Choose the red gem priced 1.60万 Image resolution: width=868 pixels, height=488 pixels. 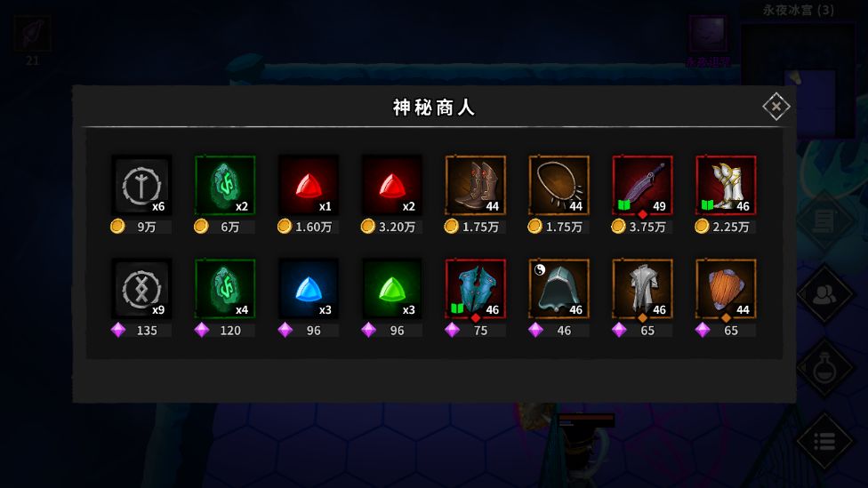pyautogui.click(x=309, y=185)
